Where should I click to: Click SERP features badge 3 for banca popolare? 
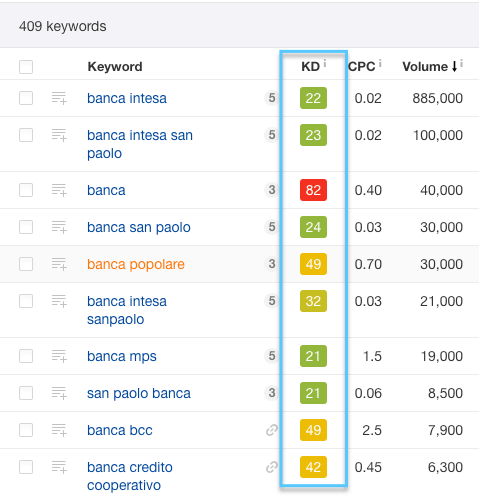[272, 264]
